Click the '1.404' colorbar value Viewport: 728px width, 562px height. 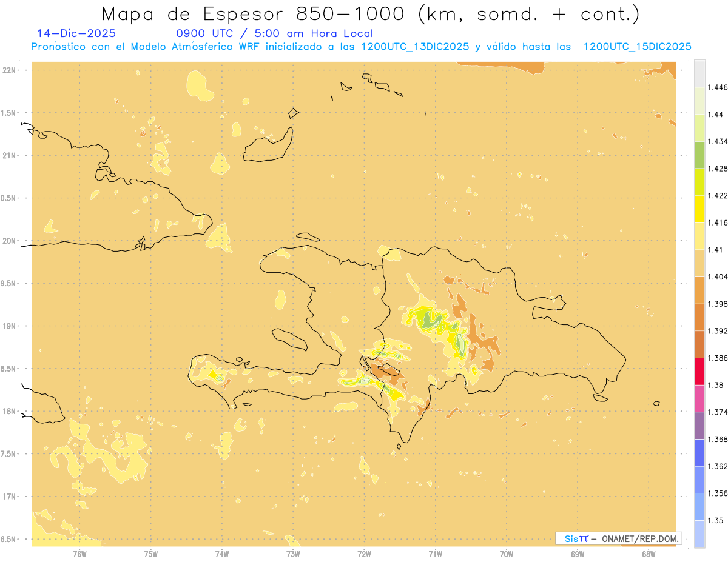[717, 276]
